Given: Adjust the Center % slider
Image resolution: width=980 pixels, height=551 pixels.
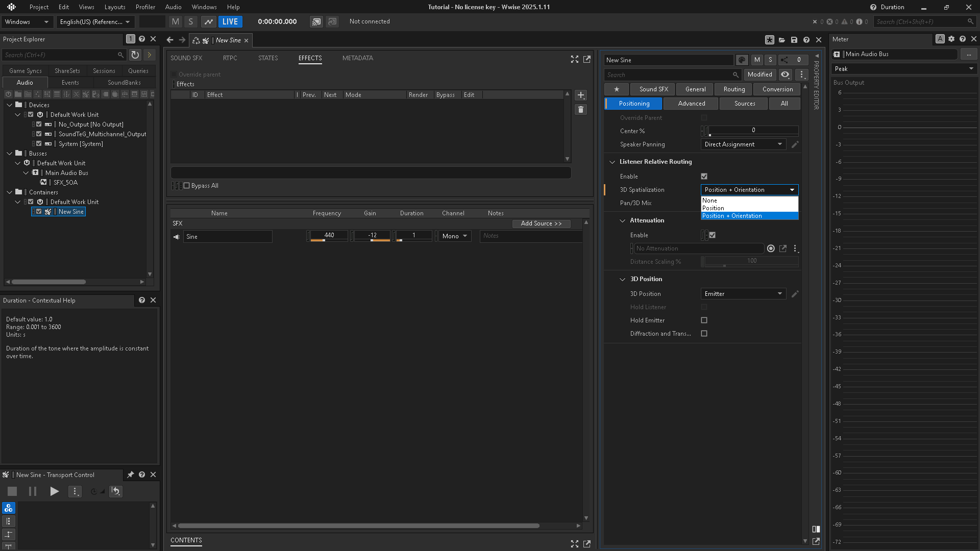Looking at the screenshot, I should [x=753, y=131].
